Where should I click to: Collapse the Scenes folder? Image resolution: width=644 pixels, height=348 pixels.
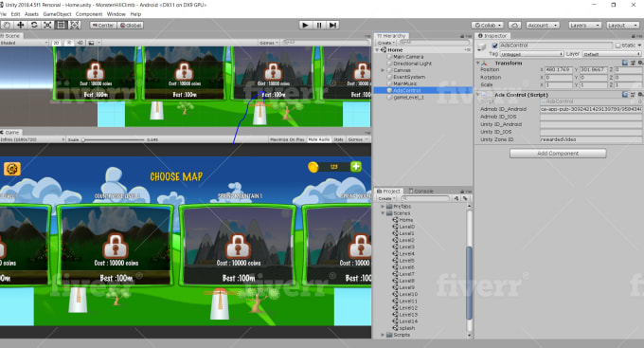coord(383,213)
